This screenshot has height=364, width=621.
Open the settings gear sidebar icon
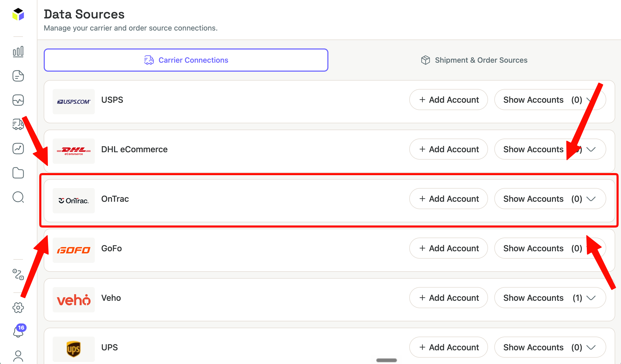[18, 307]
